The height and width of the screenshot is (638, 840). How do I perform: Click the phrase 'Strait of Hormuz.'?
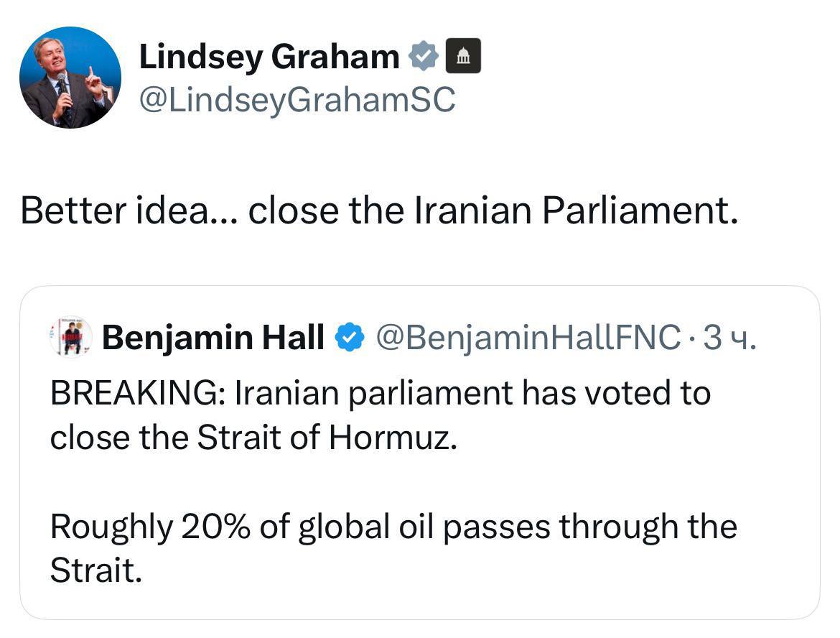click(x=327, y=438)
